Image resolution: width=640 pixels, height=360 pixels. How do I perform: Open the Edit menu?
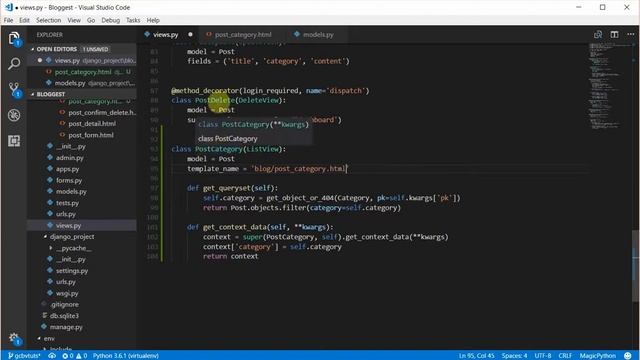24,20
